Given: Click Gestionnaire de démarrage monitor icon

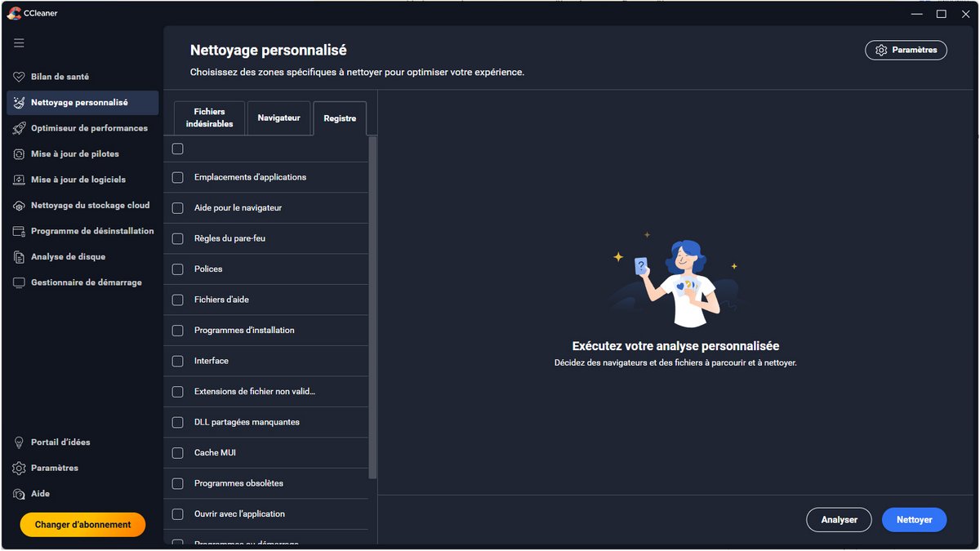Looking at the screenshot, I should (x=19, y=282).
